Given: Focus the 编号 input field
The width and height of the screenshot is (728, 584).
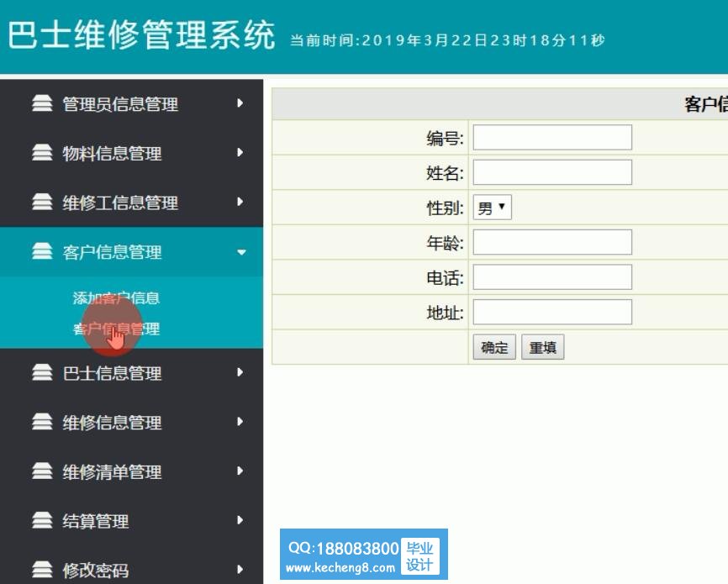Looking at the screenshot, I should (x=552, y=138).
